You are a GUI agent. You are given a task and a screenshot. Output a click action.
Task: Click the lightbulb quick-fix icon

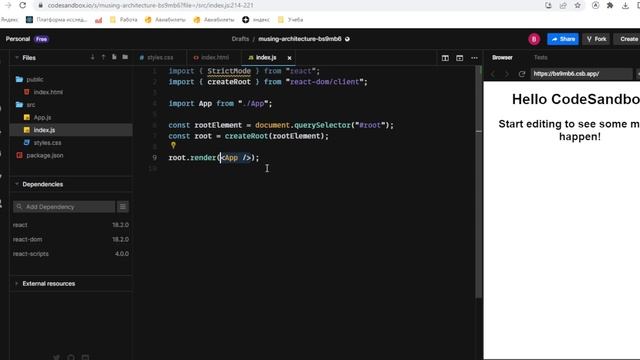click(x=173, y=145)
